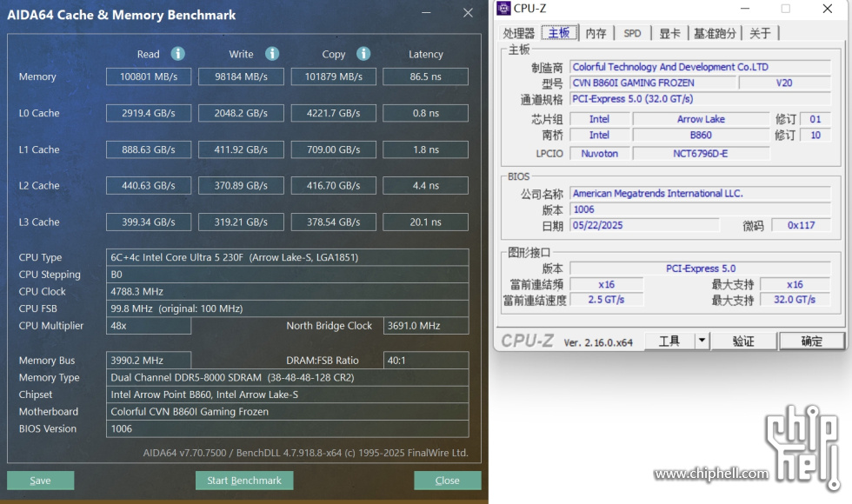852x504 pixels.
Task: Click the Close button in AIDA64
Action: point(447,480)
